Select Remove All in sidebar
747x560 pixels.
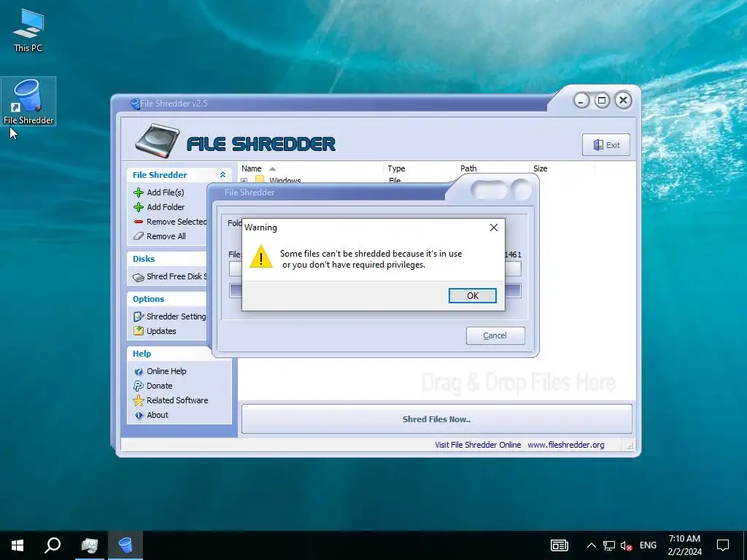click(x=166, y=236)
